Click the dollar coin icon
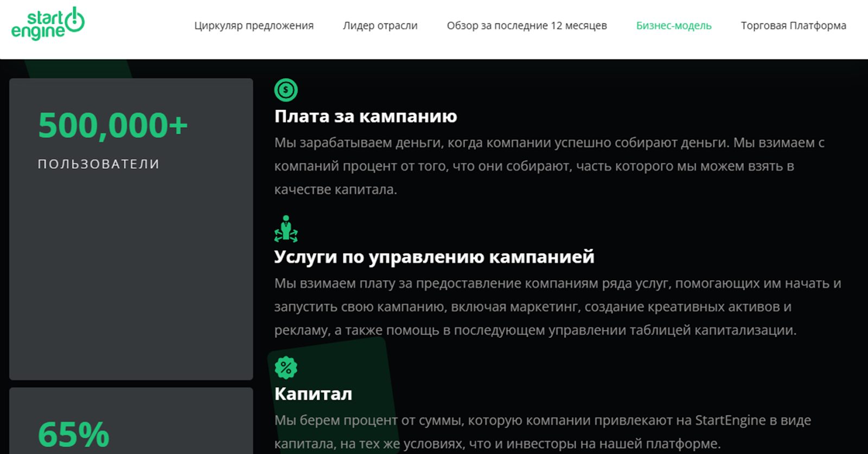Screen dimensions: 868x454 coord(286,90)
